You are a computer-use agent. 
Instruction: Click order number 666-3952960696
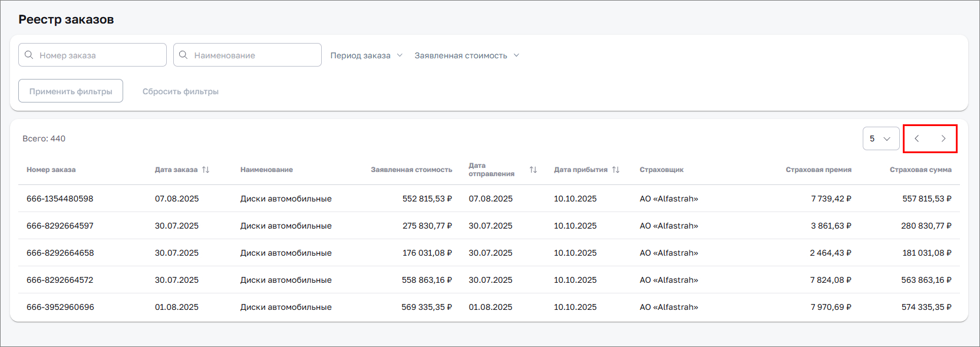pyautogui.click(x=60, y=307)
